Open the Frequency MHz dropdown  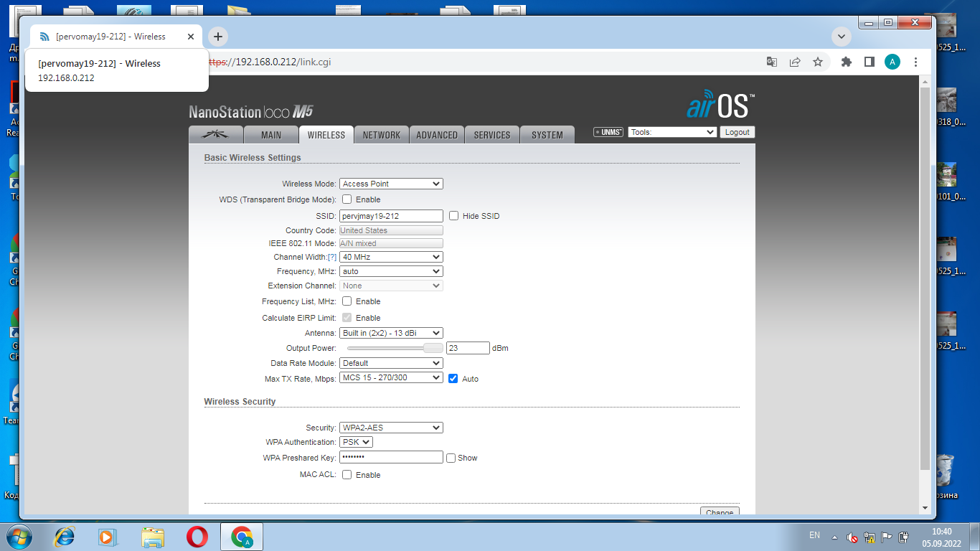(x=391, y=271)
